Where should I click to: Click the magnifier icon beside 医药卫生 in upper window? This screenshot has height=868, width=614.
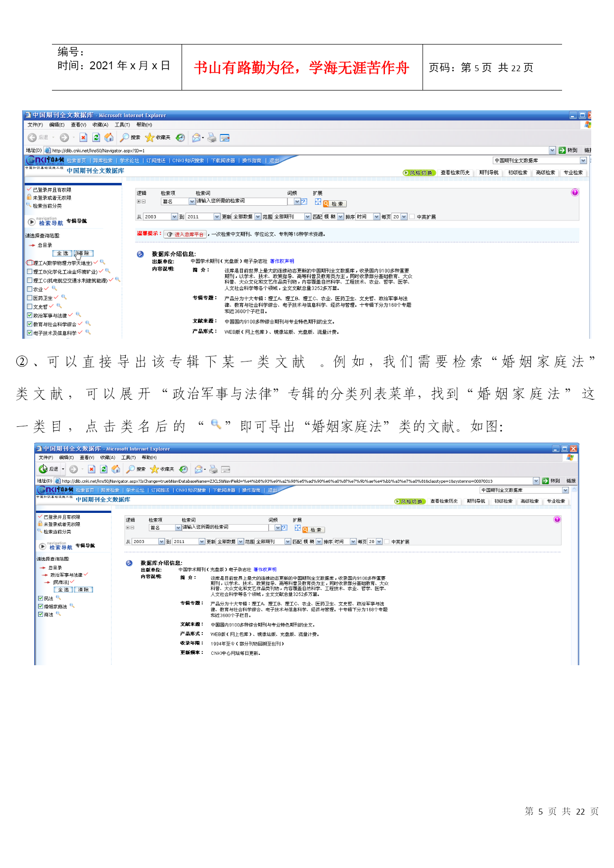tap(64, 297)
